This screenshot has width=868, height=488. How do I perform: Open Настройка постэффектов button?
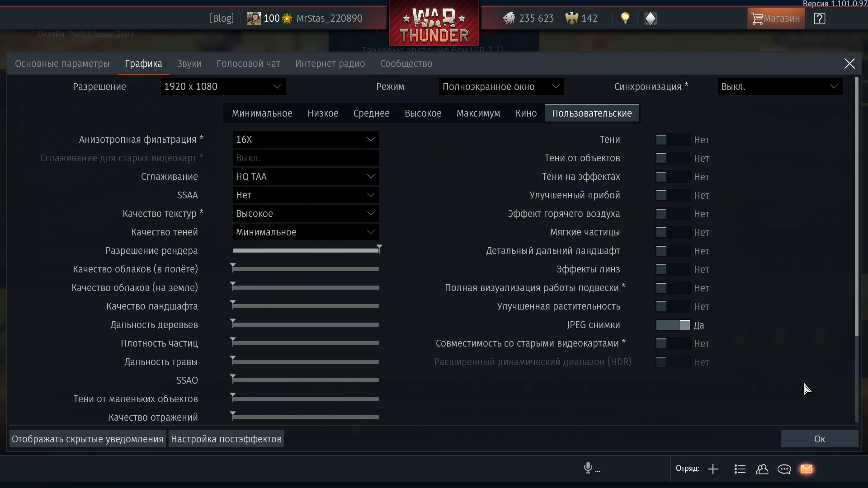226,439
